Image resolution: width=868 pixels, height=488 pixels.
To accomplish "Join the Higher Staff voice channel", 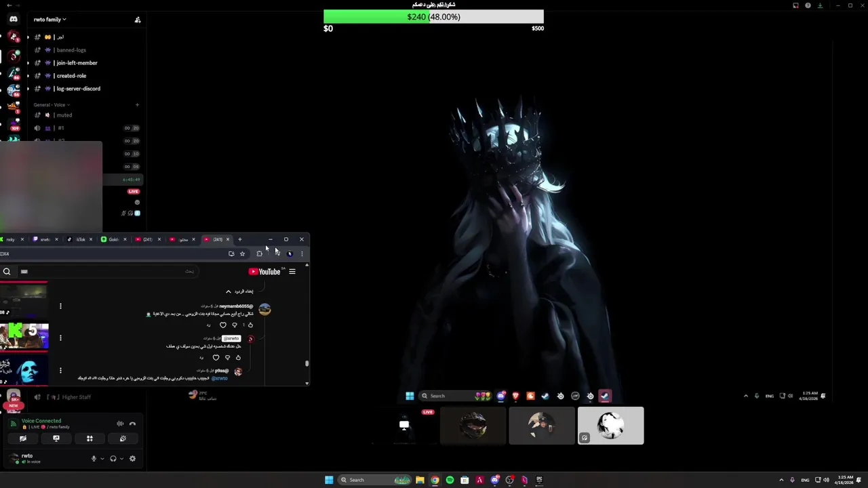I will click(76, 397).
